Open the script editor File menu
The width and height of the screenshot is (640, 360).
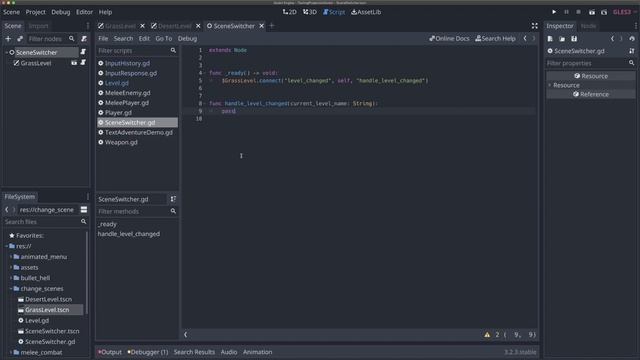click(103, 38)
